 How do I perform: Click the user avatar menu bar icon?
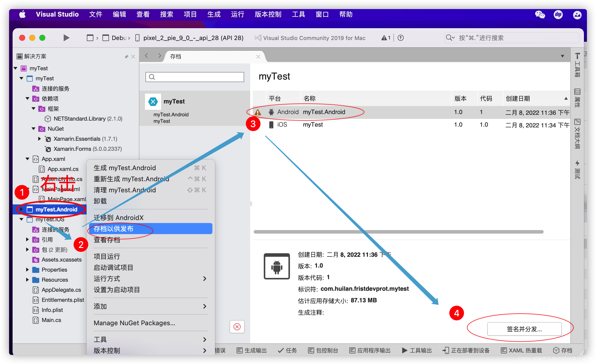tap(577, 15)
